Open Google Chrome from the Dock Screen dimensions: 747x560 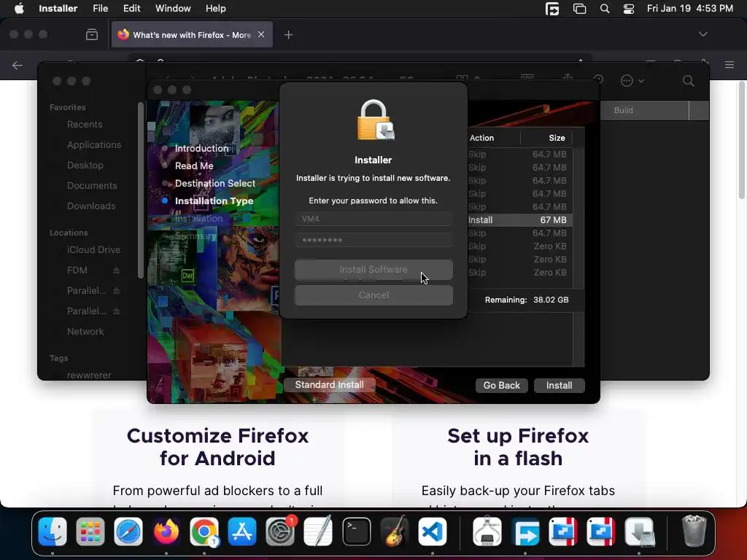coord(204,532)
